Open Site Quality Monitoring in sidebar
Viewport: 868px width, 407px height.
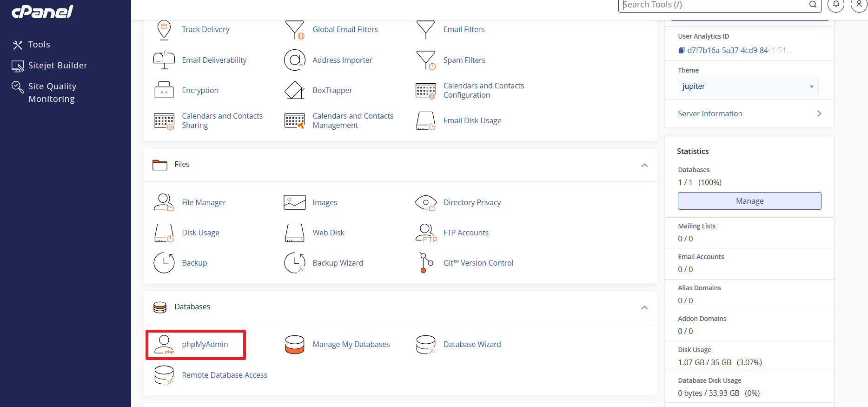pos(52,93)
